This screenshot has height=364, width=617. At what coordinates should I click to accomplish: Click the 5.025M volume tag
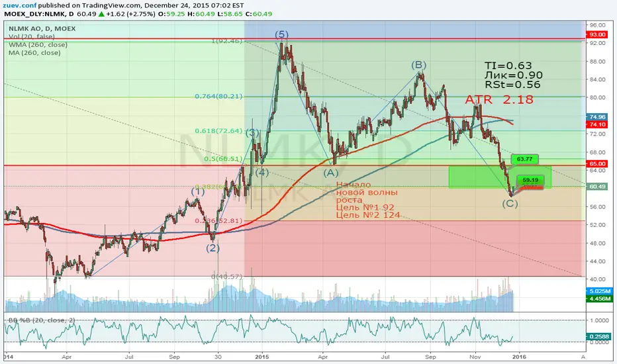(599, 291)
